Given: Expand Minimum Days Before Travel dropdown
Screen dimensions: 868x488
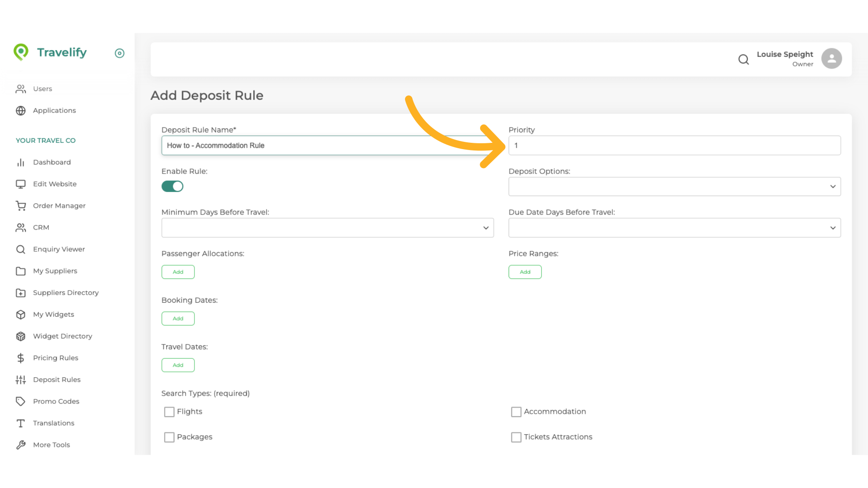Looking at the screenshot, I should 327,228.
